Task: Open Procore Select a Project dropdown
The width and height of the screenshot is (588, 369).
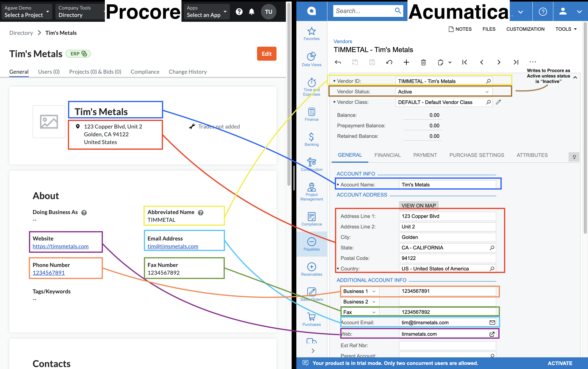Action: 27,11
